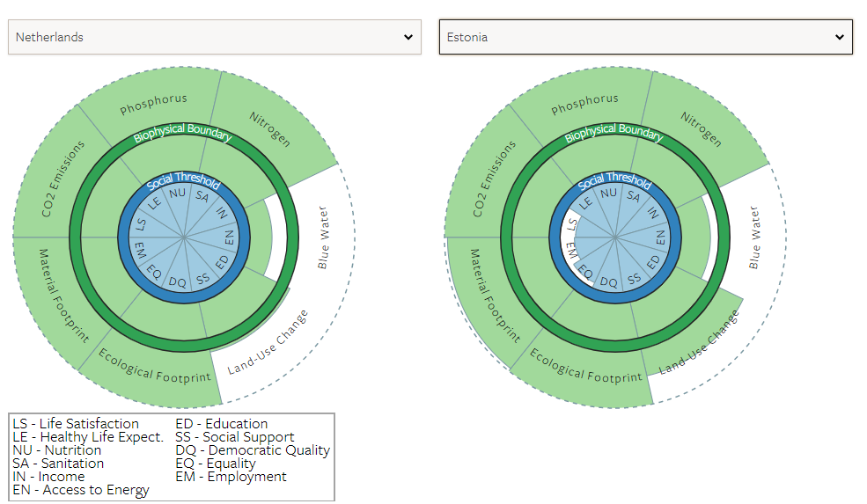Screen dimensions: 867x504
Task: Select Nitrogen segment in Netherlands chart
Action: (x=269, y=128)
